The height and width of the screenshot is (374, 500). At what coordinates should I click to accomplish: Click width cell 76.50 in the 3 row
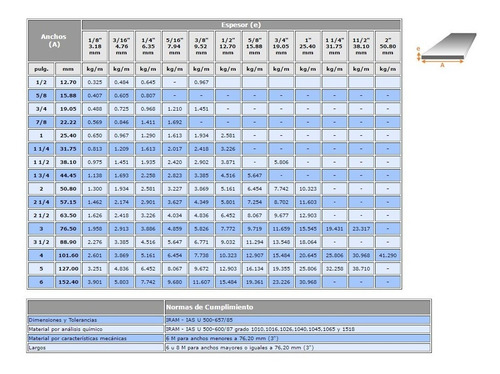(68, 229)
